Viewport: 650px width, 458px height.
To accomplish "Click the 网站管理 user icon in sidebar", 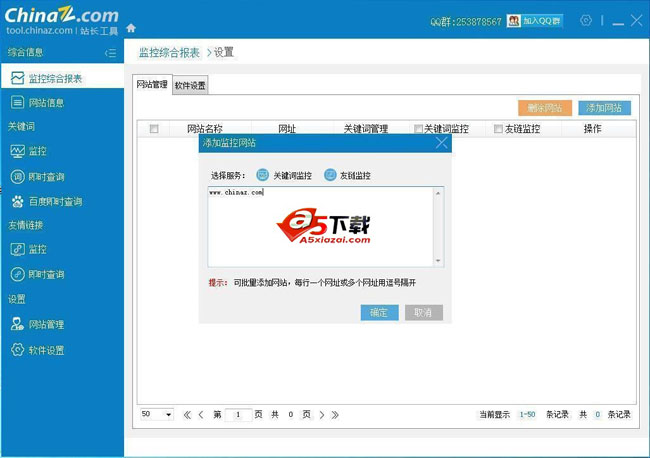I will (17, 324).
